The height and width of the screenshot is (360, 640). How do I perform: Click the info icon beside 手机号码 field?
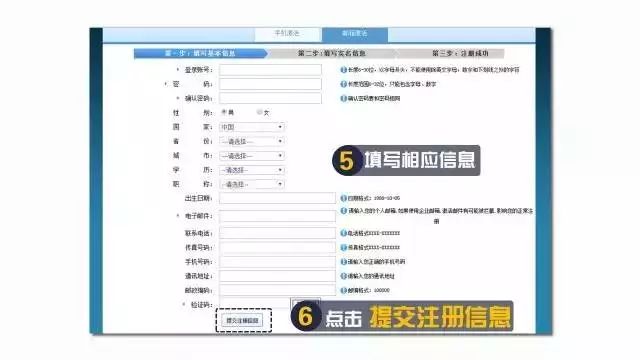tap(343, 262)
